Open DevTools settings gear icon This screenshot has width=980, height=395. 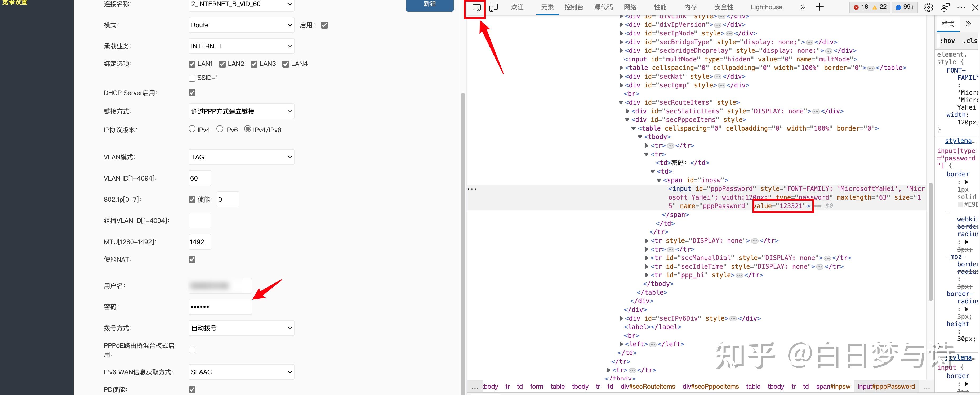tap(928, 8)
